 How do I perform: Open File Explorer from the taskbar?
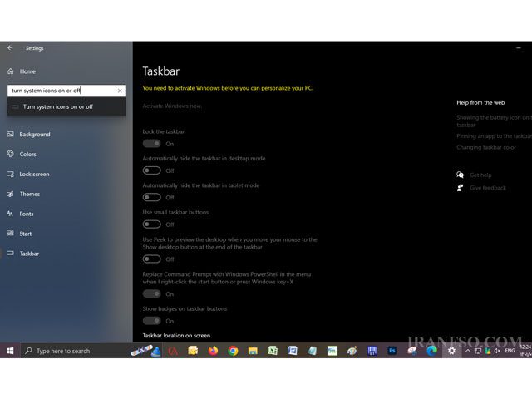tap(253, 351)
